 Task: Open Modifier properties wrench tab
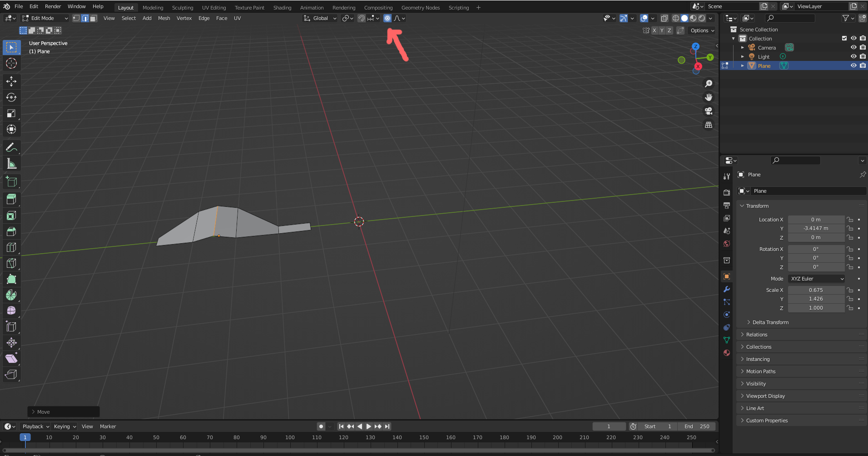pyautogui.click(x=727, y=289)
